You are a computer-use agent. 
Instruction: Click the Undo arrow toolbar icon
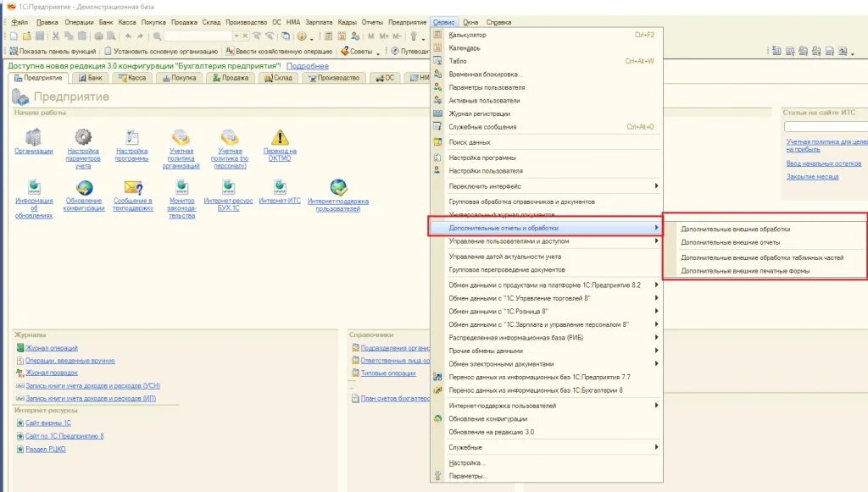(128, 36)
